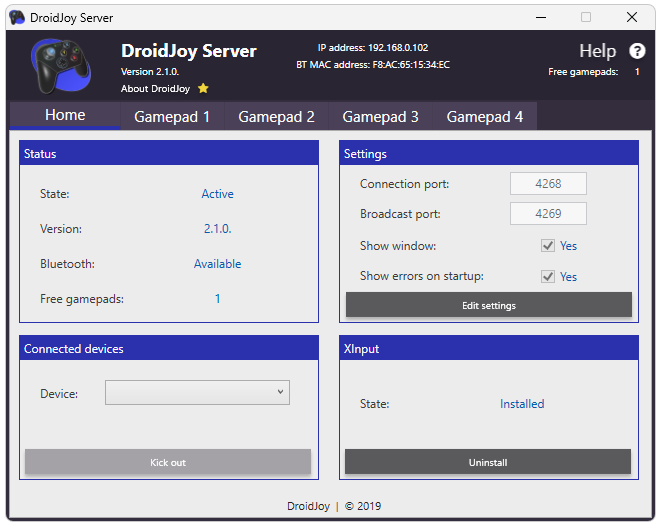Open the Gamepad 2 tab
Viewport: 658px width, 523px height.
tap(276, 116)
